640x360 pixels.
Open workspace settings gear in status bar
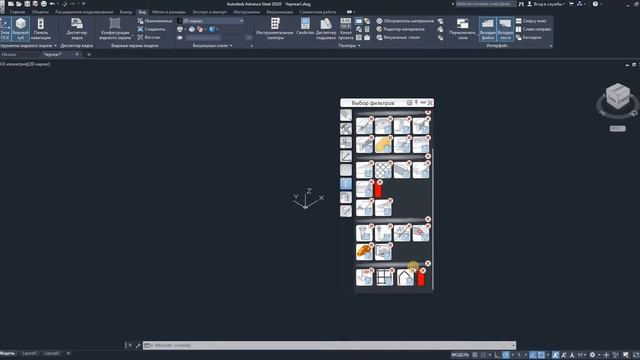pyautogui.click(x=592, y=355)
